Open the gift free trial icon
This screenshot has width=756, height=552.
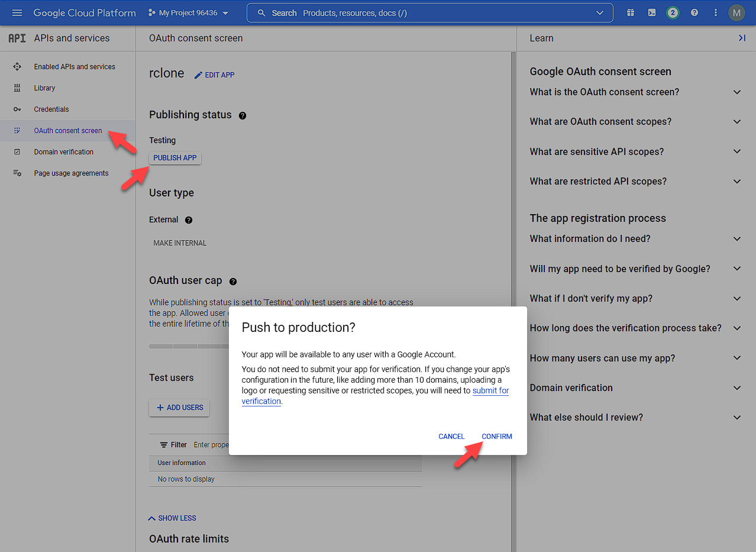[631, 12]
